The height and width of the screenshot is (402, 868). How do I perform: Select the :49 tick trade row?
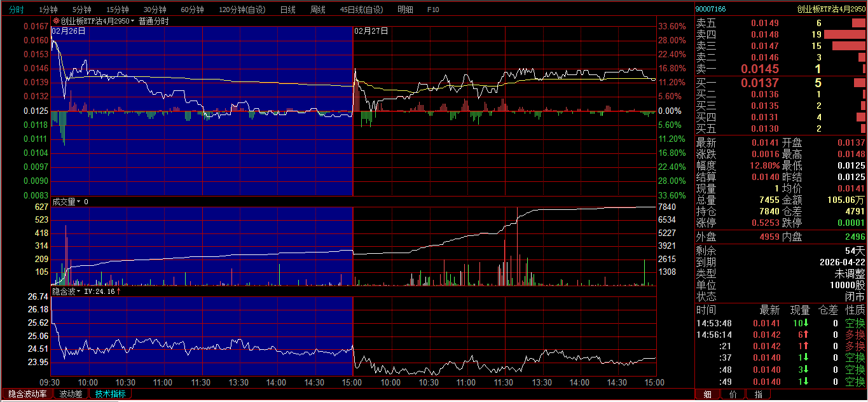(x=781, y=382)
